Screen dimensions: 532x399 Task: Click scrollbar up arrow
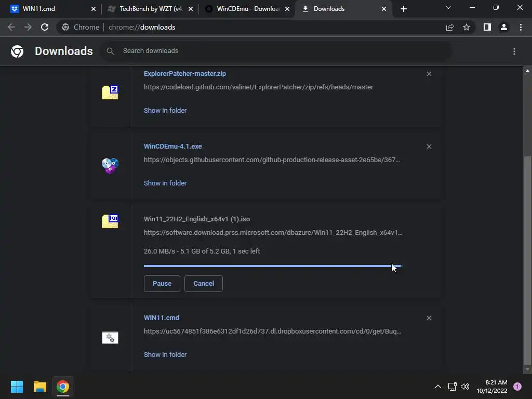(527, 71)
